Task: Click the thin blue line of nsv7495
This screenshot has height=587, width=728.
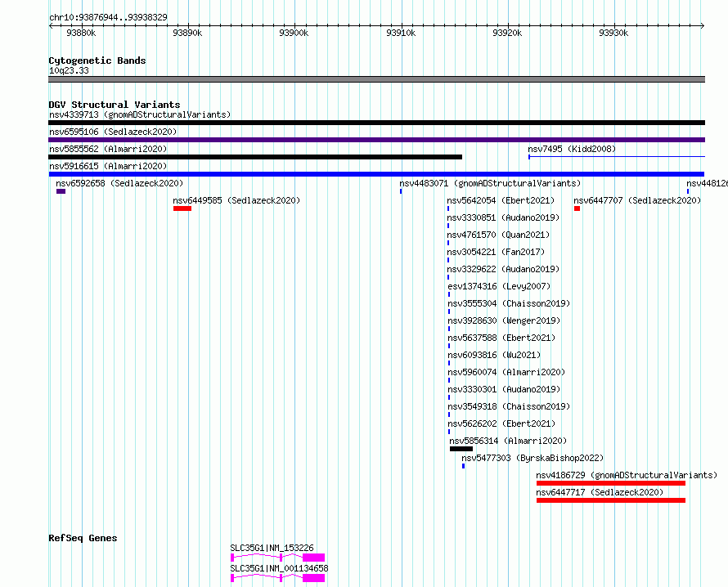Action: pos(617,157)
